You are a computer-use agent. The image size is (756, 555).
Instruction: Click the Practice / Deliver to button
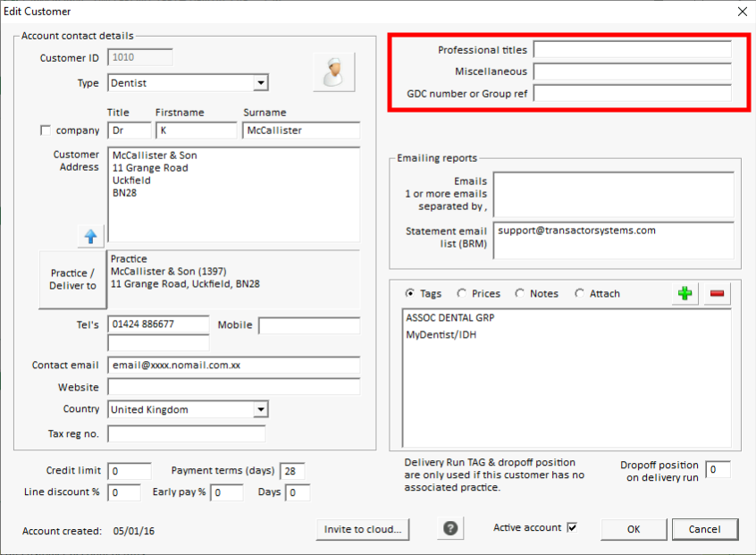click(73, 279)
